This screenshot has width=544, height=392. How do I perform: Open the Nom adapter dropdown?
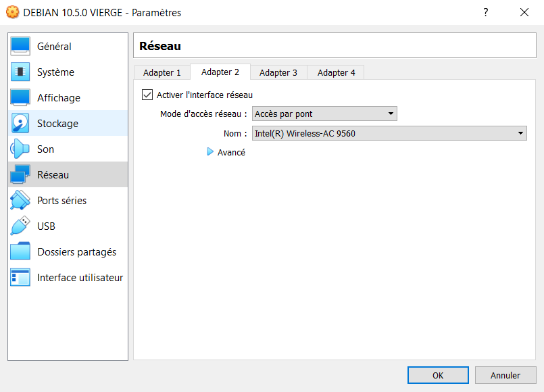[389, 132]
